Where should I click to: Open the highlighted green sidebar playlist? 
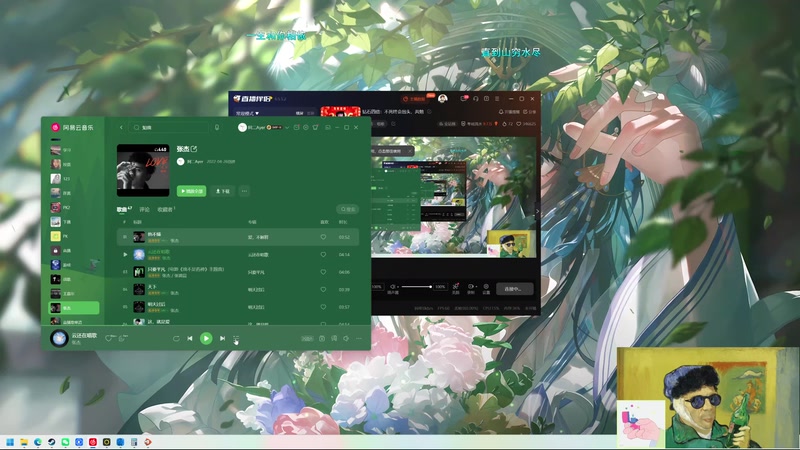tap(74, 308)
